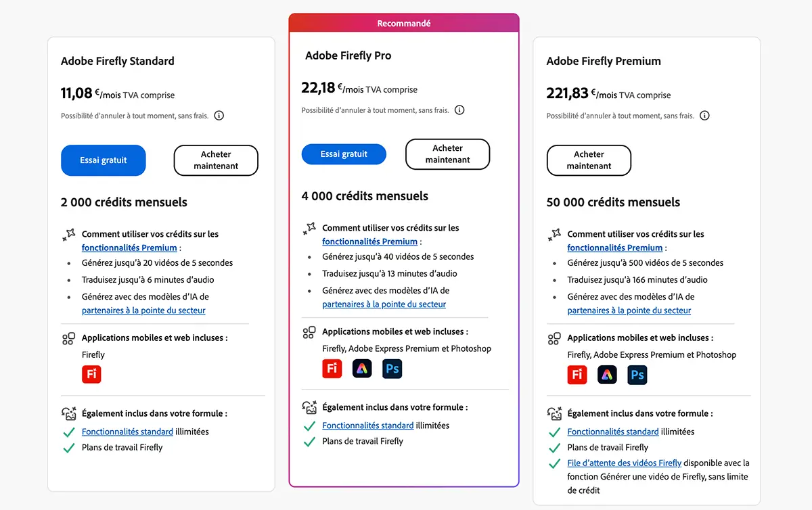Click Acheter maintenant in the Premium plan
The width and height of the screenshot is (812, 510).
pos(589,160)
